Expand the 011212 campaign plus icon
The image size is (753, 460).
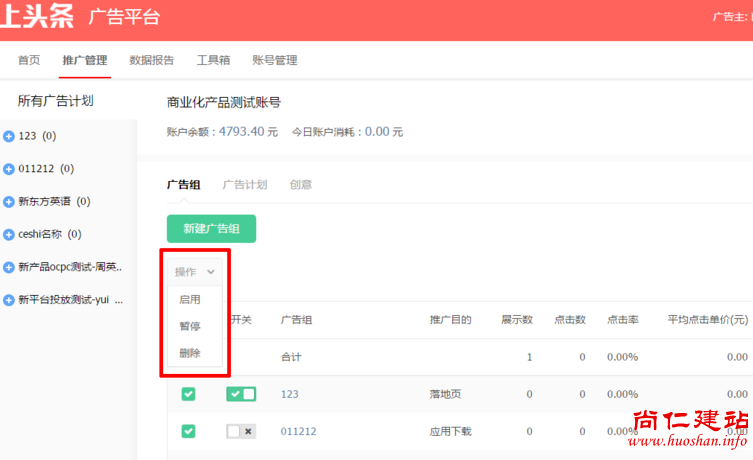(9, 169)
